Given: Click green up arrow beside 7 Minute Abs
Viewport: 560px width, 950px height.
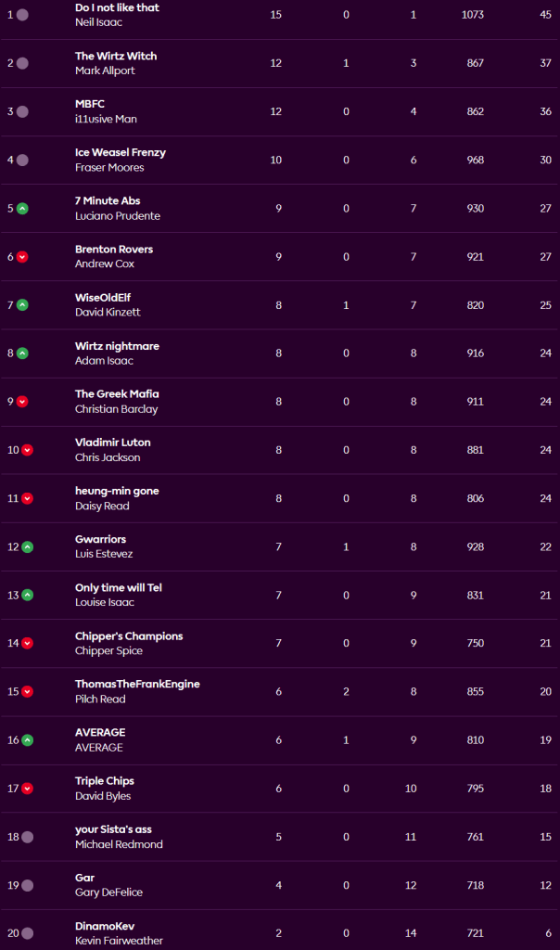Looking at the screenshot, I should tap(22, 208).
